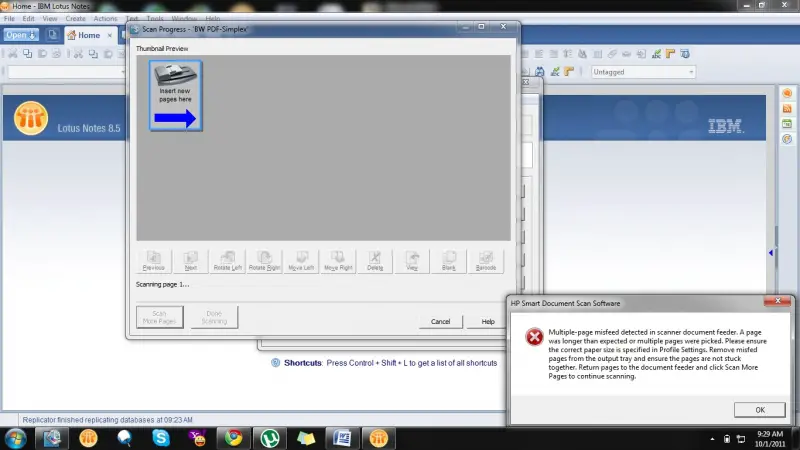Screen dimensions: 800x450
Task: Click the thumbnails icon next to Open button
Action: click(x=53, y=35)
